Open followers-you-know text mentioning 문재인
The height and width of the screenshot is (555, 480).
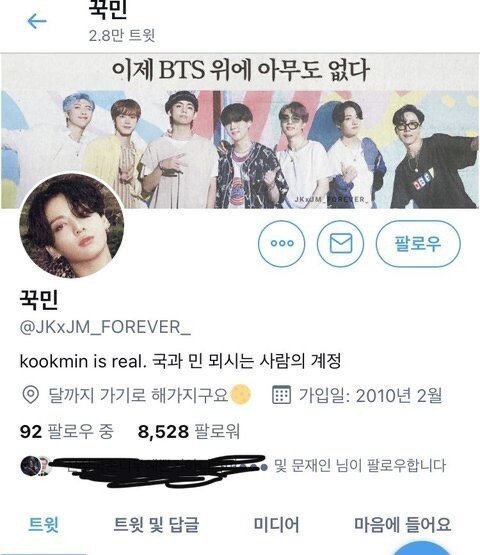click(360, 465)
